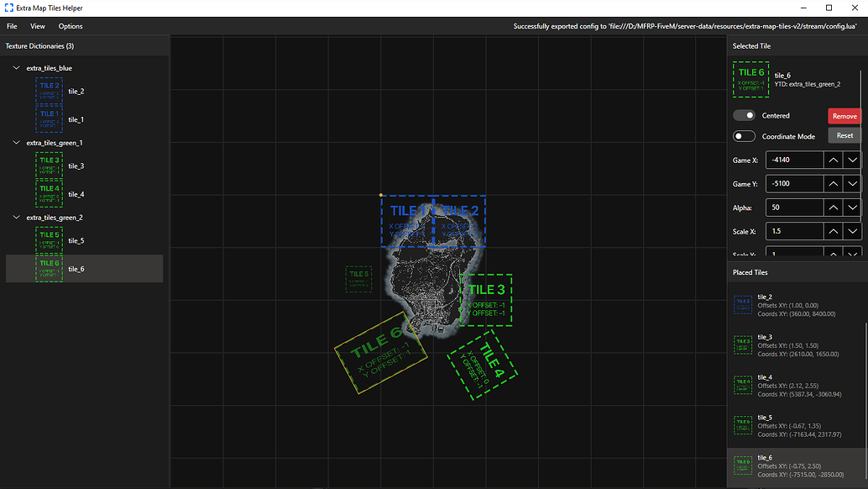Click the tile_3 label in the tree
Screen dimensions: 868x489
pyautogui.click(x=76, y=166)
